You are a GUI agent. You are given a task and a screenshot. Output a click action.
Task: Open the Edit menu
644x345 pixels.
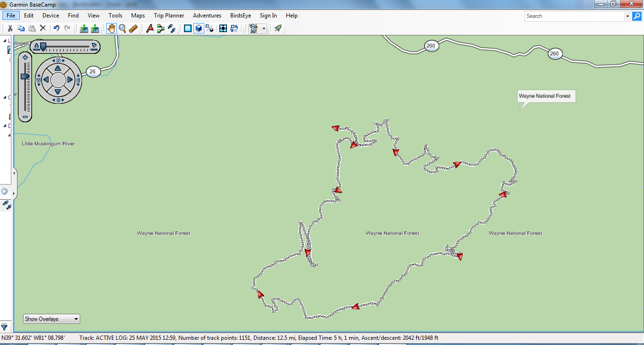tap(29, 16)
